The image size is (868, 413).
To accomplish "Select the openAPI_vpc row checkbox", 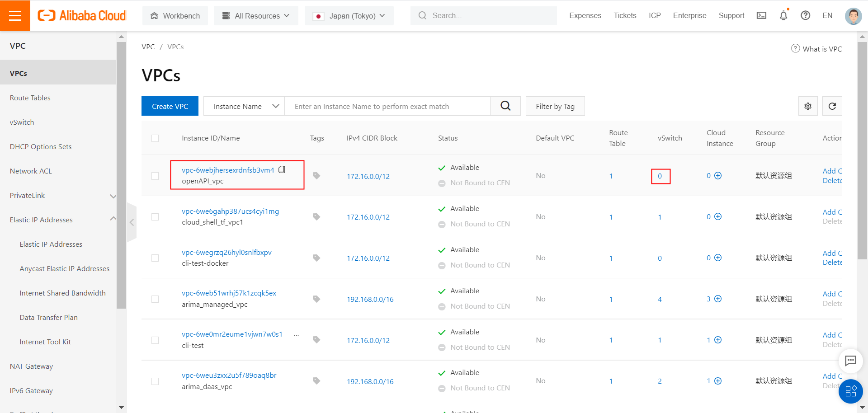I will click(x=155, y=176).
